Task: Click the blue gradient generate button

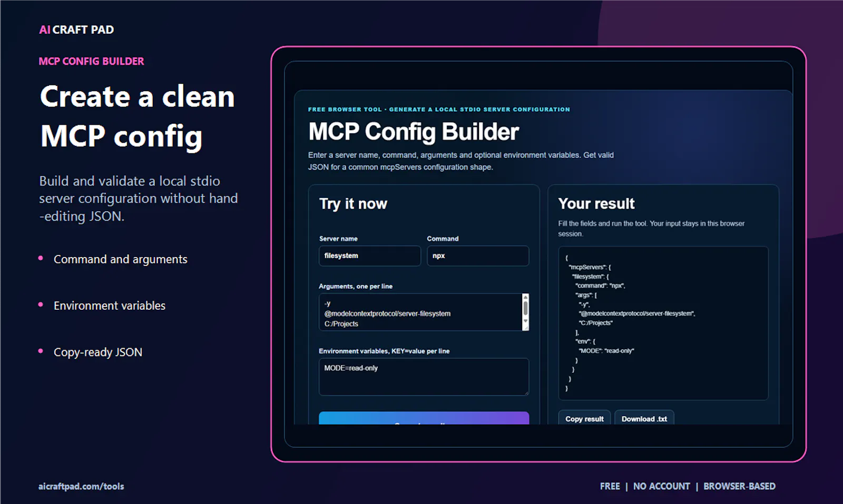Action: (x=424, y=418)
